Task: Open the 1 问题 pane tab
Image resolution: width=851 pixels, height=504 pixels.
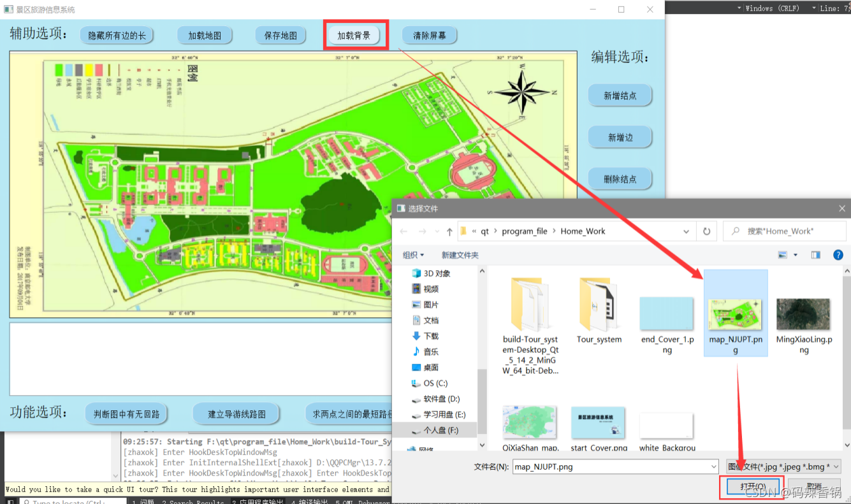Action: coord(143,501)
